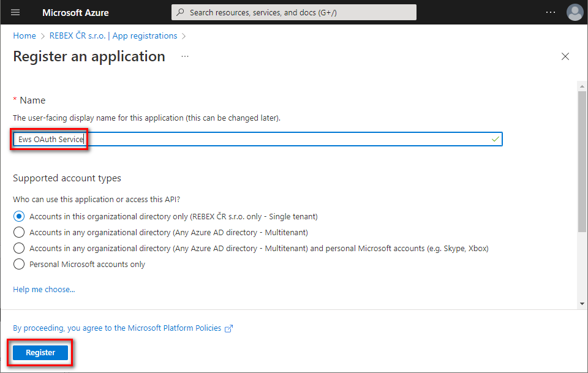Open the top bar more options ellipsis
This screenshot has height=373, width=588.
tap(551, 12)
